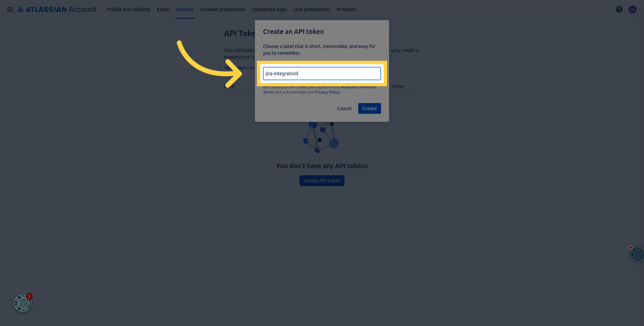This screenshot has width=644, height=326.
Task: Open the app switcher grid icon
Action: [x=10, y=9]
